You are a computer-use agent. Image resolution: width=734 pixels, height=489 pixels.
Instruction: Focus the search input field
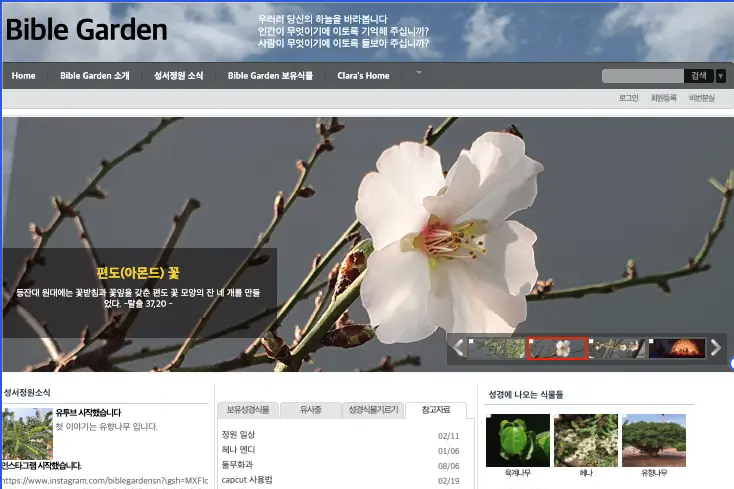pos(643,76)
